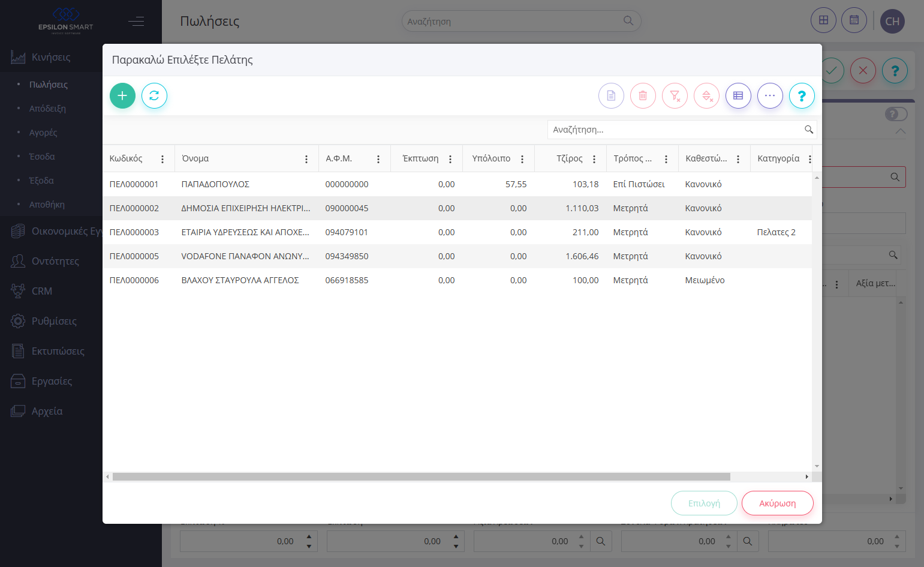Clear filters with the funnel icon
Screen dimensions: 924x567
[675, 95]
